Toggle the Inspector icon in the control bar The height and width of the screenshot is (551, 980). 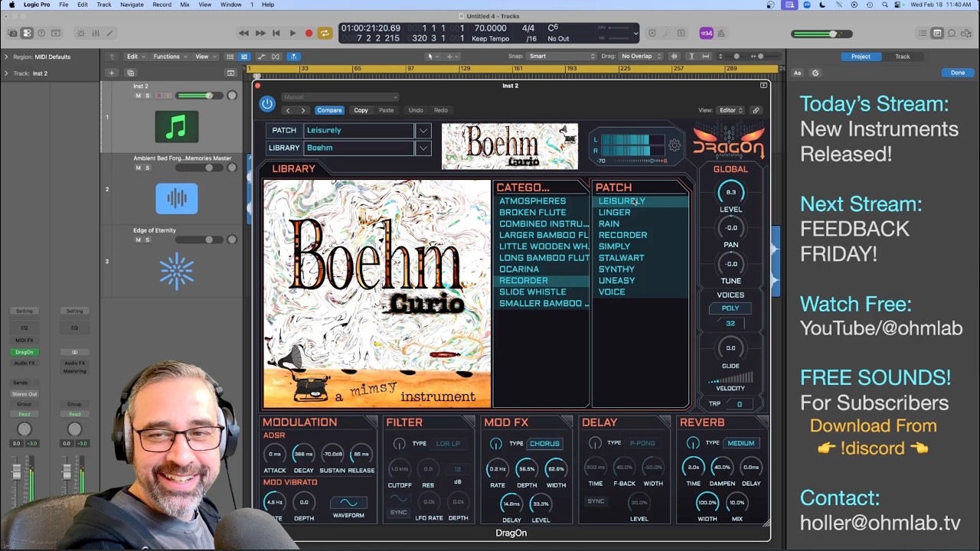27,33
